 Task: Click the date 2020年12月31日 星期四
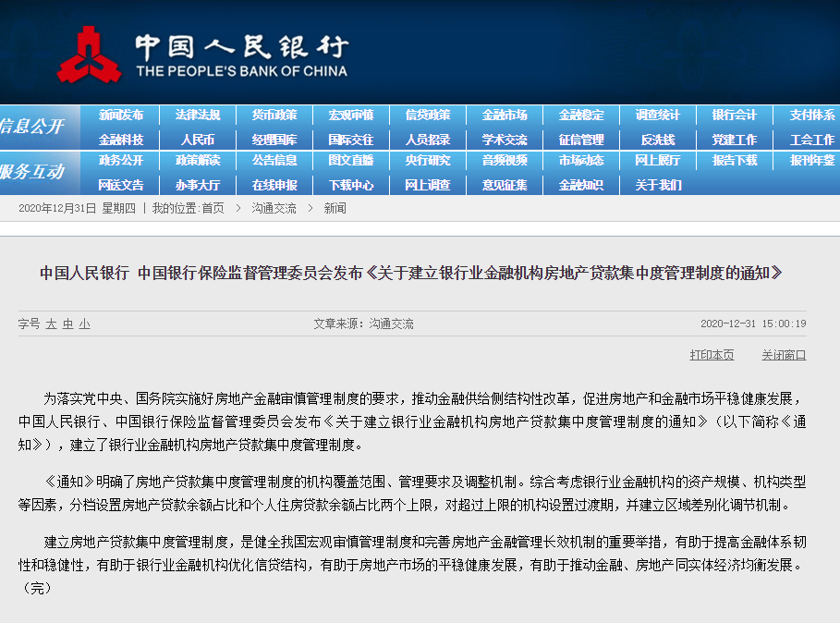[x=77, y=208]
